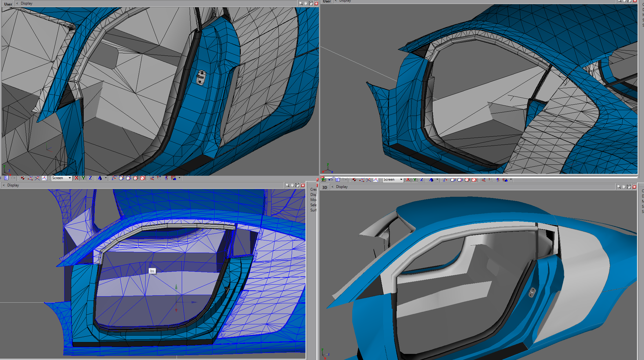Viewport: 644px width, 360px height.
Task: Click the undo arrow beside the 3D viewport toolbar
Action: click(331, 180)
